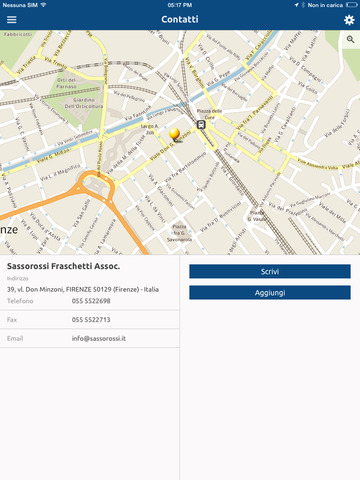The height and width of the screenshot is (480, 360).
Task: Tap the train station icon on map
Action: pyautogui.click(x=201, y=124)
